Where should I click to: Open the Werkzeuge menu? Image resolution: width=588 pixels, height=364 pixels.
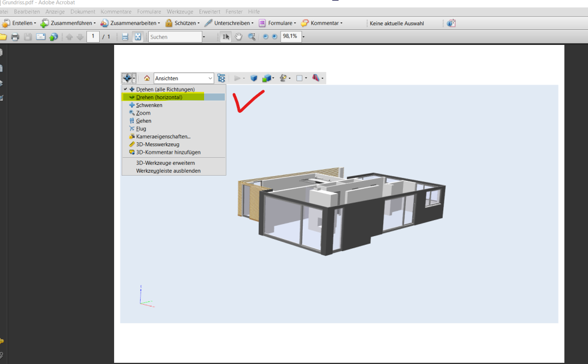pos(180,12)
